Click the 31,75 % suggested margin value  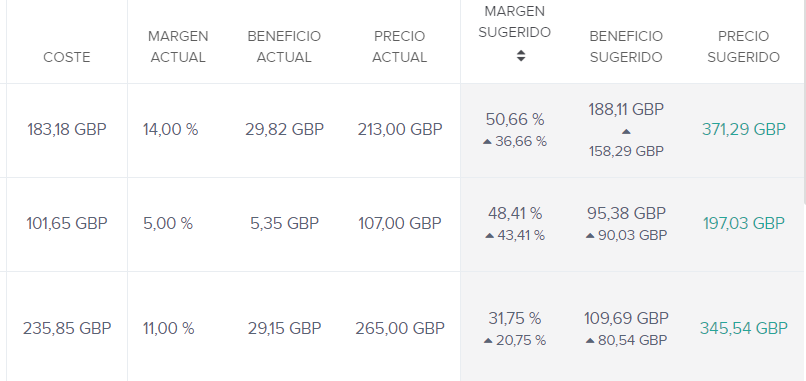click(515, 319)
